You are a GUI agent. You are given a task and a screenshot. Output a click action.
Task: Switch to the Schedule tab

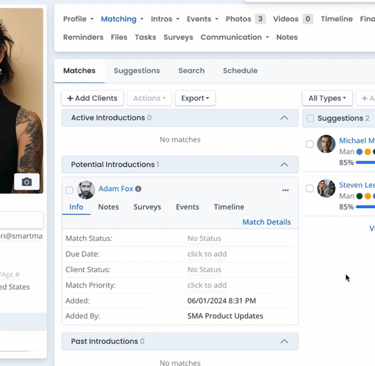240,71
